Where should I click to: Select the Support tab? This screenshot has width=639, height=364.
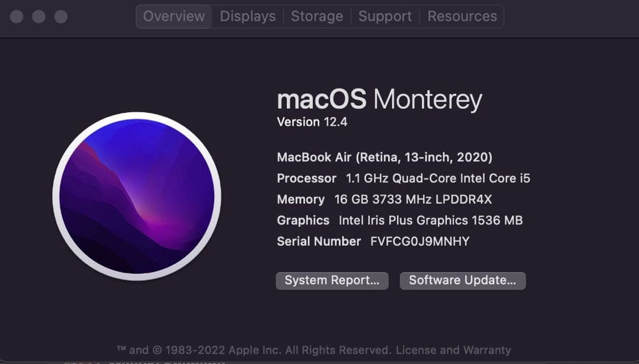(x=385, y=16)
